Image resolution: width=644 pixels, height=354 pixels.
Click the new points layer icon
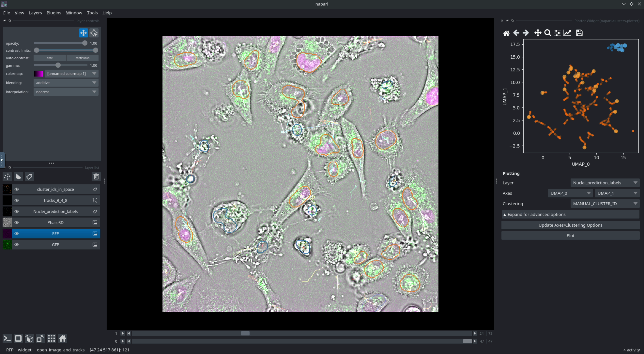tap(7, 177)
